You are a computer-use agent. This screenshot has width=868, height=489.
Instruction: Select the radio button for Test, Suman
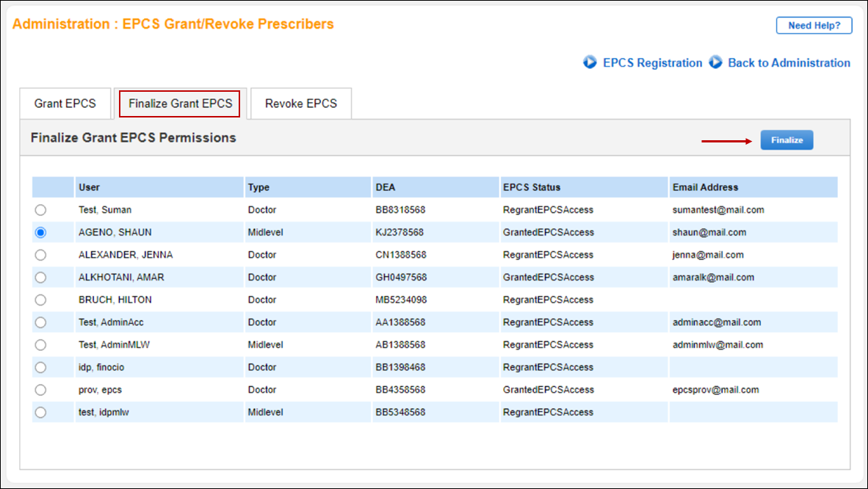(40, 210)
